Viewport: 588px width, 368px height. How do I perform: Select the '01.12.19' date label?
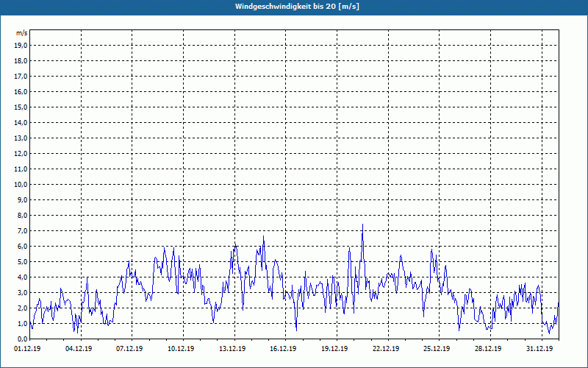[27, 349]
